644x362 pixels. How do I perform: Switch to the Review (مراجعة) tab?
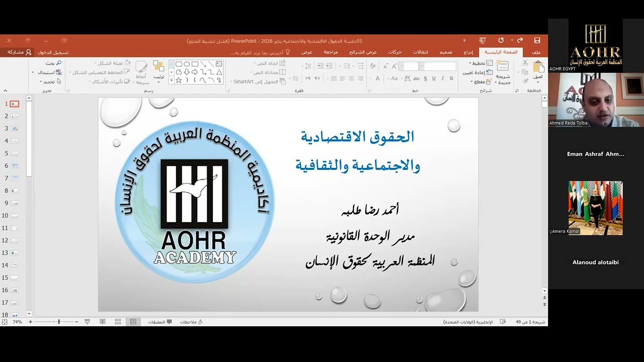coord(331,52)
